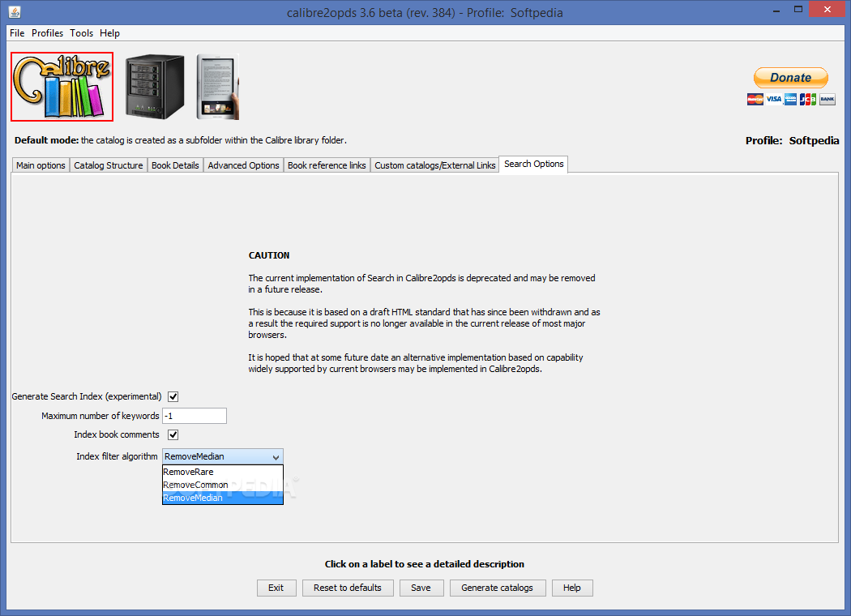Image resolution: width=851 pixels, height=616 pixels.
Task: Switch to Book Details tab
Action: (175, 165)
